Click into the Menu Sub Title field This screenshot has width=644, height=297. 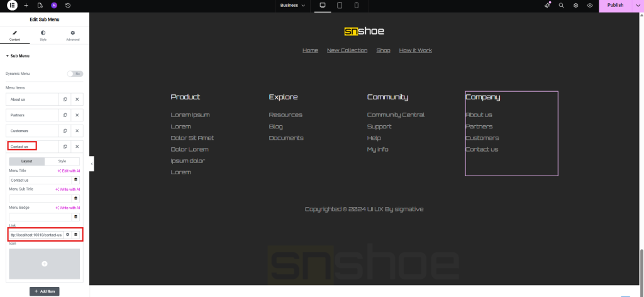[40, 198]
